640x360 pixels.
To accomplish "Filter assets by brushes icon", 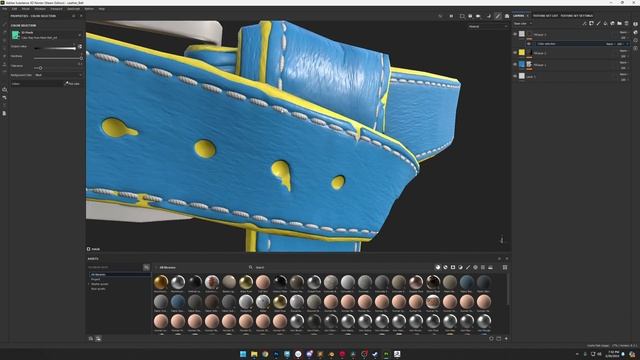I will 468,267.
